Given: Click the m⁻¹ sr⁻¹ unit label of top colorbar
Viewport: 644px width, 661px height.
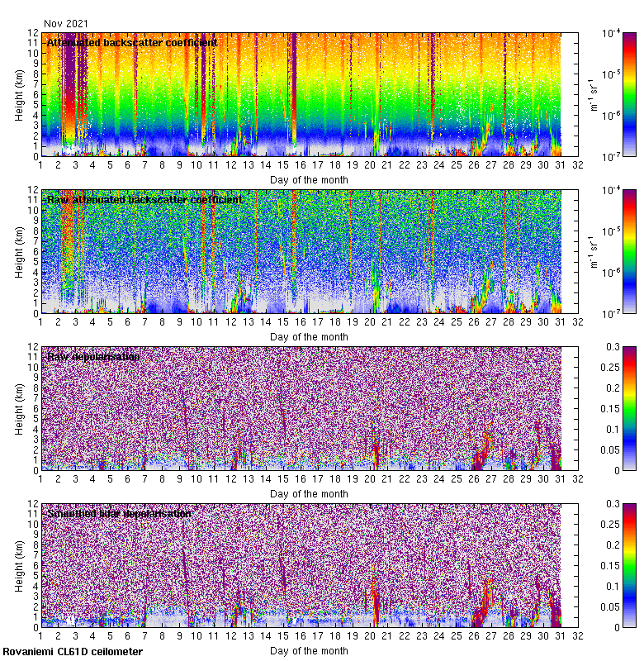Looking at the screenshot, I should click(x=591, y=94).
